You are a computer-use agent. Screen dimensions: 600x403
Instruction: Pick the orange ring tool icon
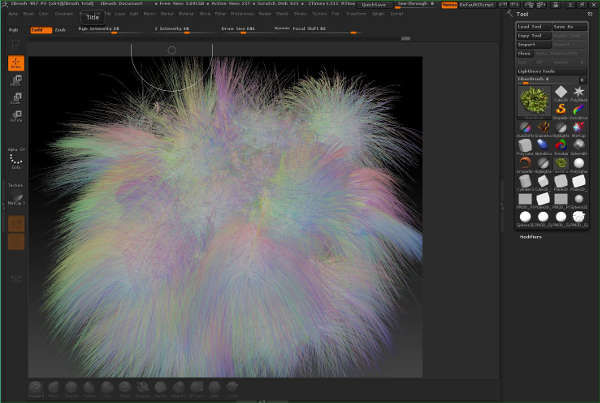click(525, 163)
